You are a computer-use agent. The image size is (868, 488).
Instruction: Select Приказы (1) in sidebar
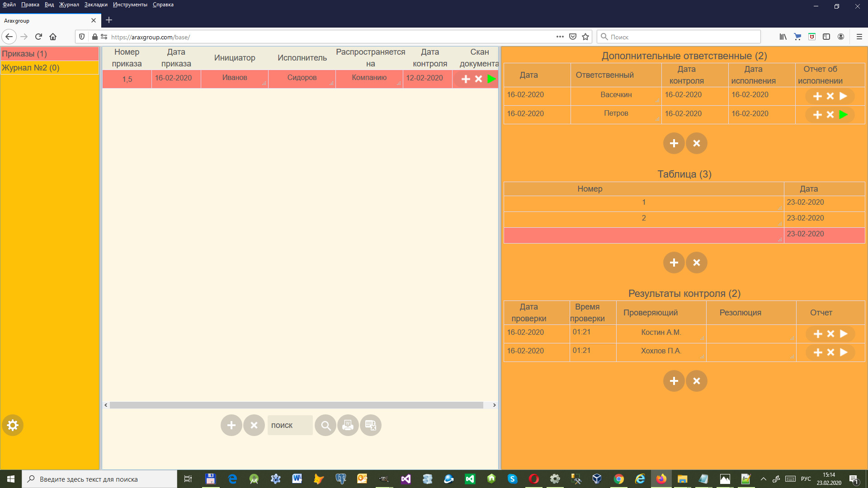[24, 54]
